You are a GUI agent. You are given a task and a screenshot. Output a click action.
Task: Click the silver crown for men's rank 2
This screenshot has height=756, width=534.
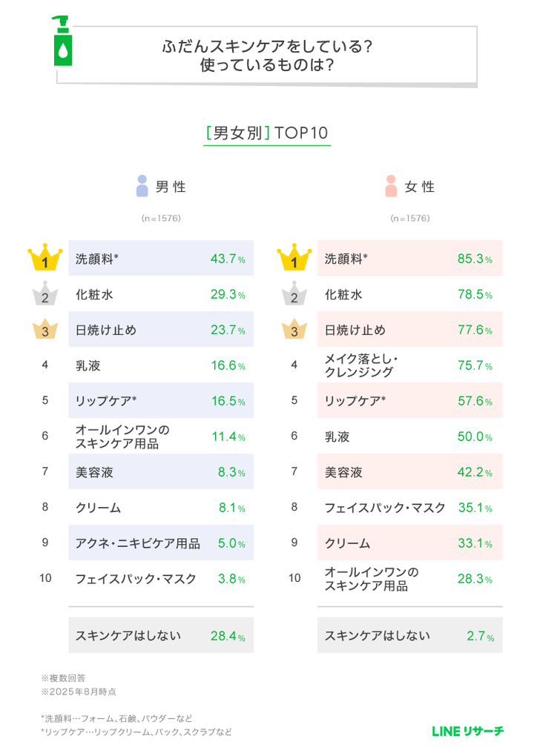pos(45,294)
